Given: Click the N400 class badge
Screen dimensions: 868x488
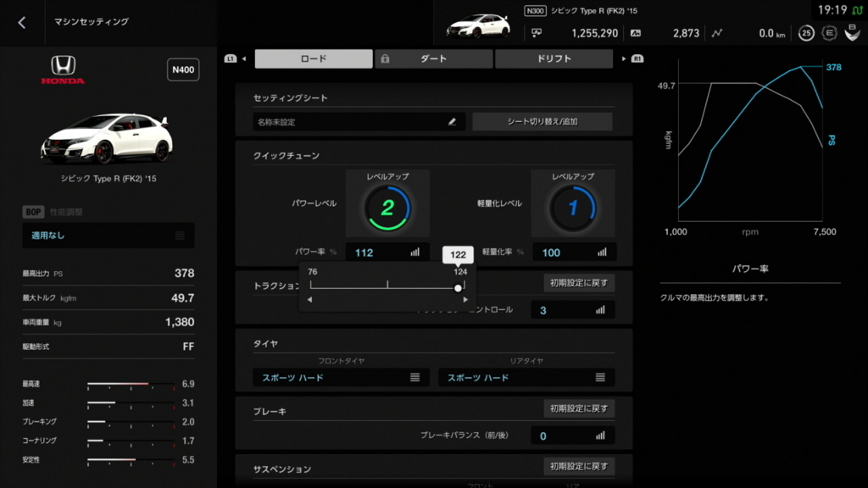Looking at the screenshot, I should (183, 69).
